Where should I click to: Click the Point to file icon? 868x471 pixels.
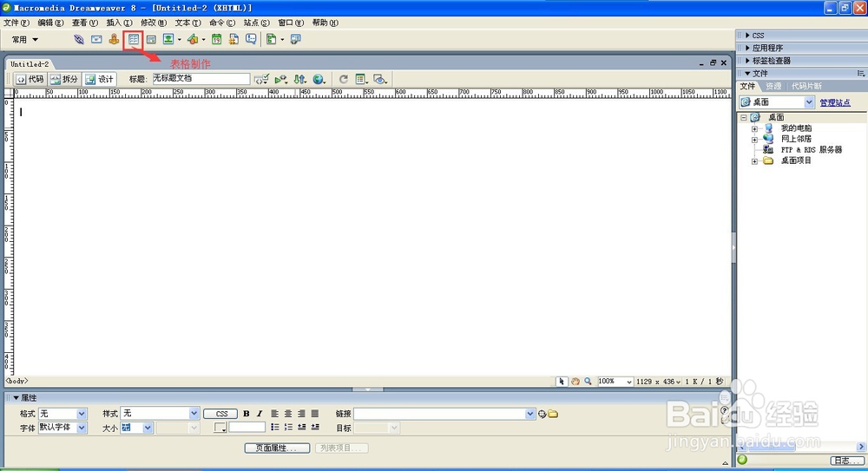click(x=542, y=414)
